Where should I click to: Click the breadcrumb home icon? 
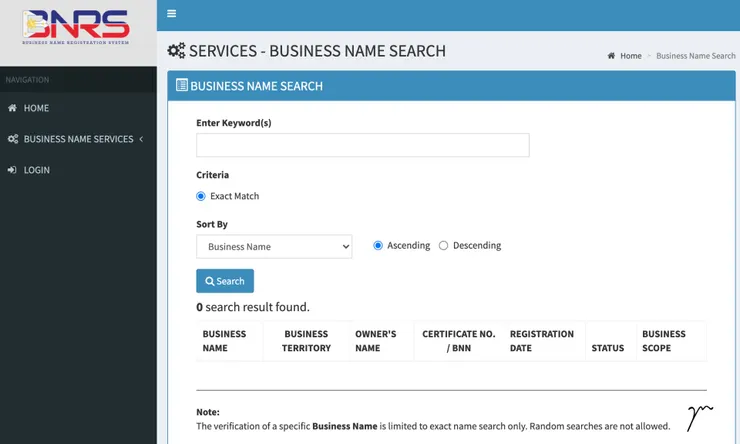coord(611,56)
